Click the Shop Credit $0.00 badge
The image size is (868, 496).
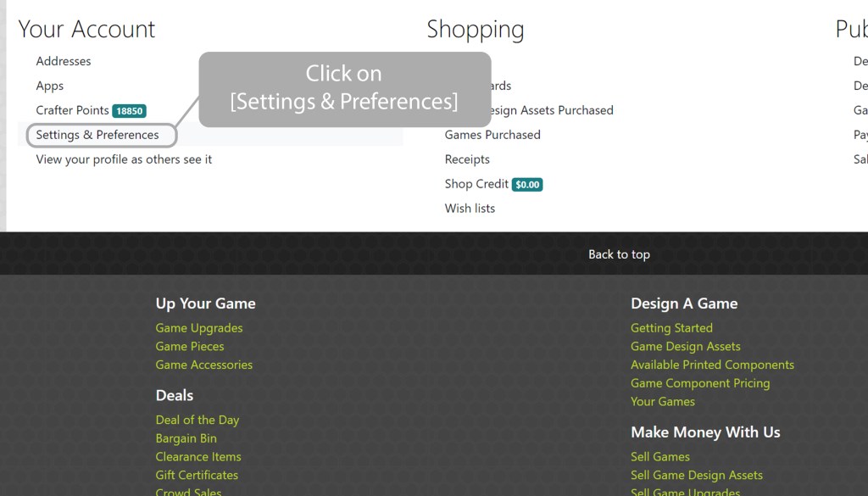click(526, 185)
